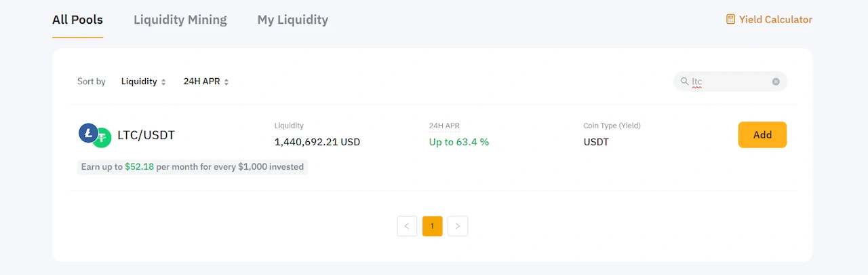The height and width of the screenshot is (275, 868).
Task: Select page 1 in pagination
Action: click(x=432, y=226)
